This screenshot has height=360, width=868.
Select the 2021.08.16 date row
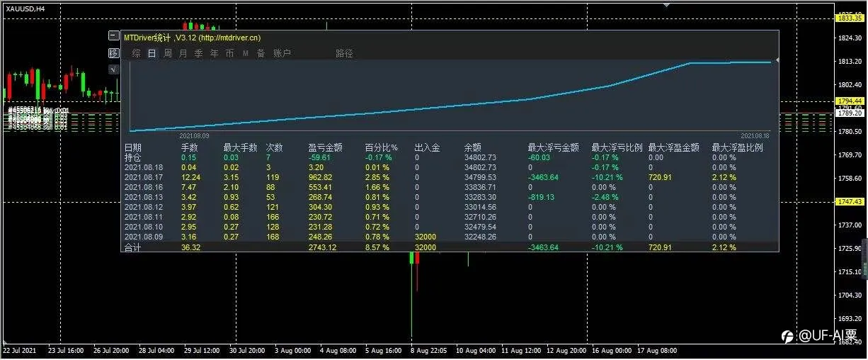coord(451,187)
